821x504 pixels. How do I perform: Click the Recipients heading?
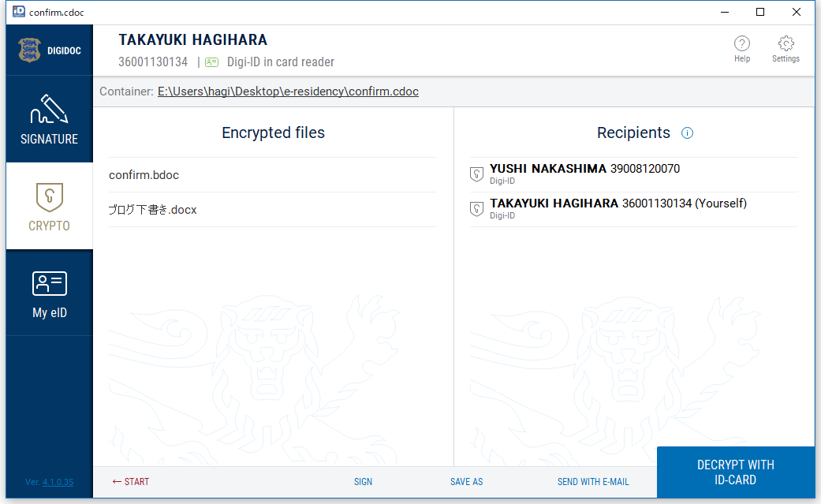pyautogui.click(x=633, y=133)
